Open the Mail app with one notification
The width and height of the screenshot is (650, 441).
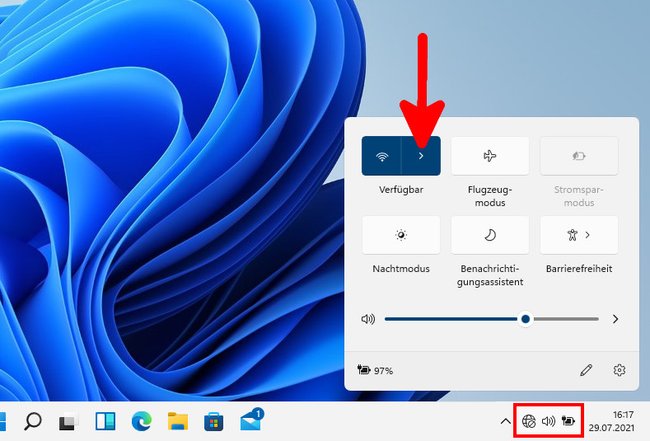click(x=251, y=420)
